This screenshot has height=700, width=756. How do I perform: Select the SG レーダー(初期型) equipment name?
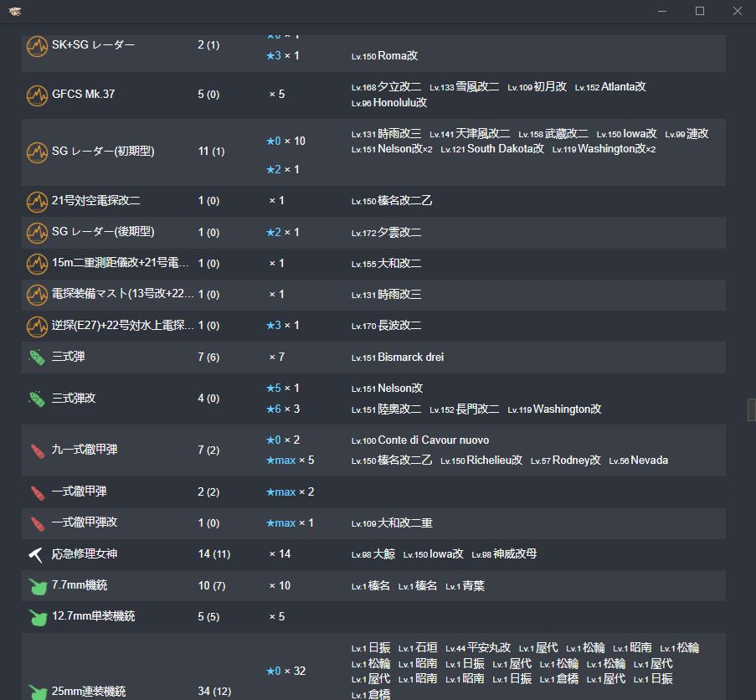tap(103, 151)
